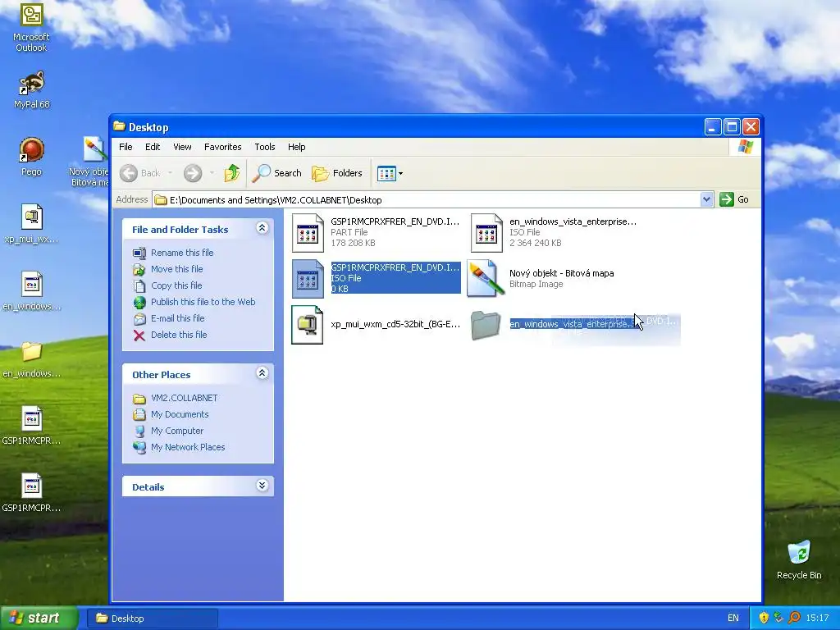Expand the Details panel
This screenshot has height=630, width=840.
[x=262, y=486]
